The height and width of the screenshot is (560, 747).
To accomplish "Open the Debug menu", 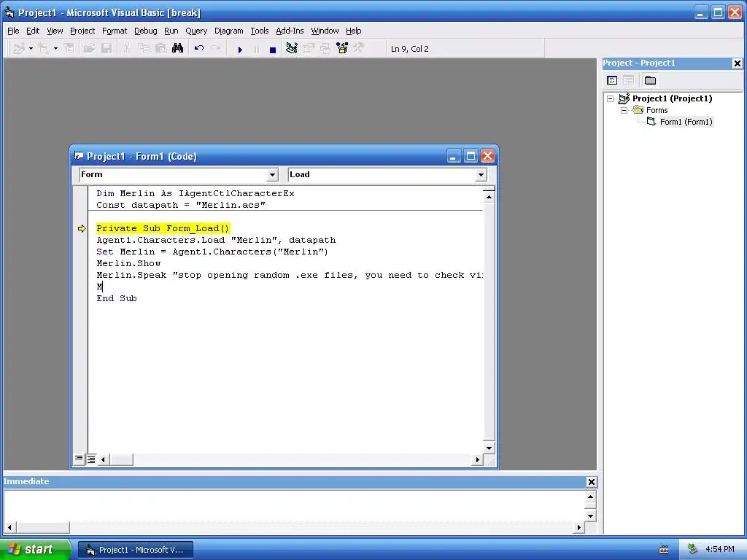I will 146,31.
